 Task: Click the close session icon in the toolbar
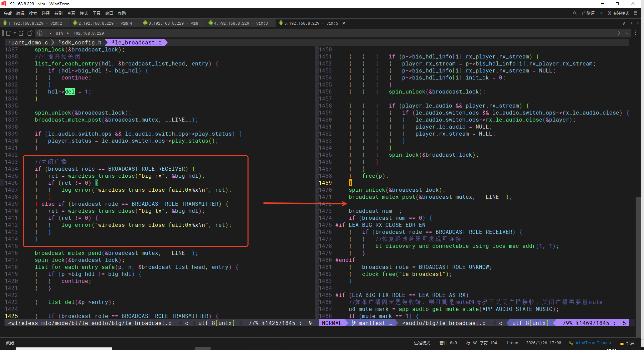[x=21, y=33]
